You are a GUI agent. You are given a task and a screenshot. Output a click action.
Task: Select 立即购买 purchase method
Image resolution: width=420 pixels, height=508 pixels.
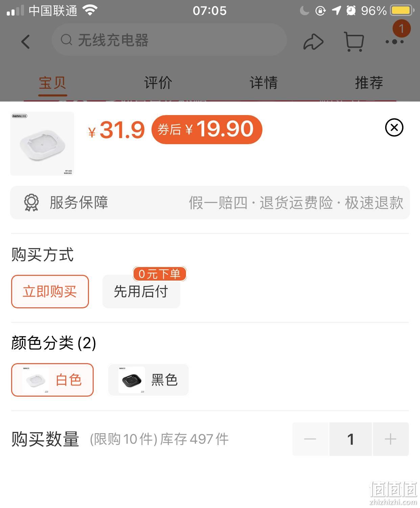tap(50, 291)
